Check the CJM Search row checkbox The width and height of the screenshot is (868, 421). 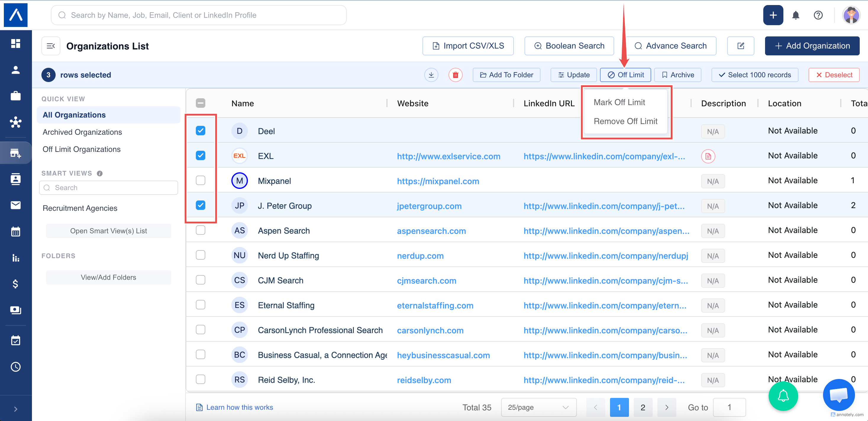click(x=201, y=280)
